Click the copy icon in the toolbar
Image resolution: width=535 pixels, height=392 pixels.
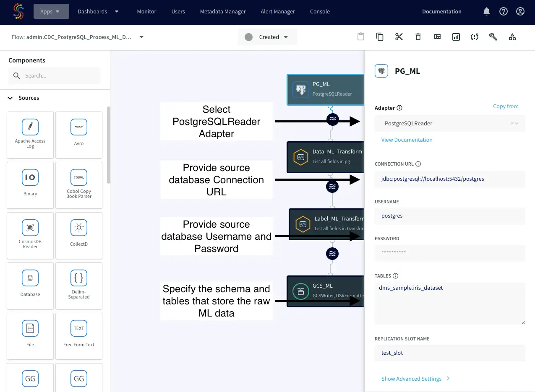click(380, 37)
